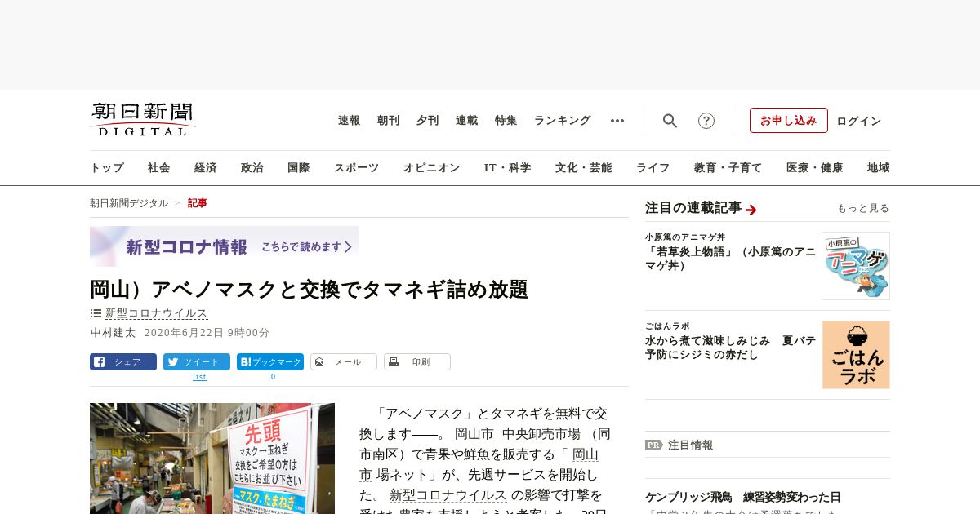Go to the ライフ category tab
This screenshot has height=514, width=980.
click(x=653, y=168)
